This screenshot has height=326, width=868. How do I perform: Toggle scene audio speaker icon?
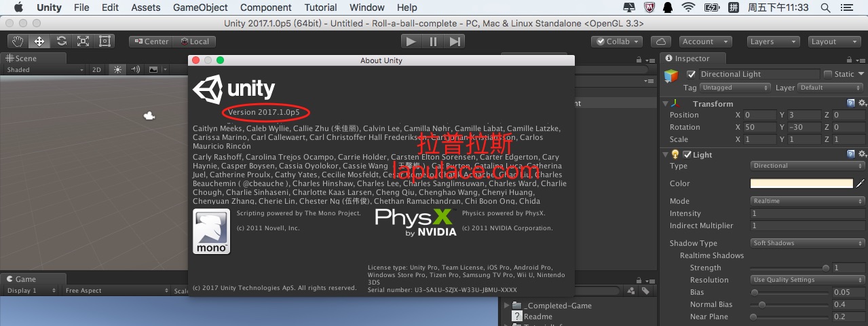[136, 70]
